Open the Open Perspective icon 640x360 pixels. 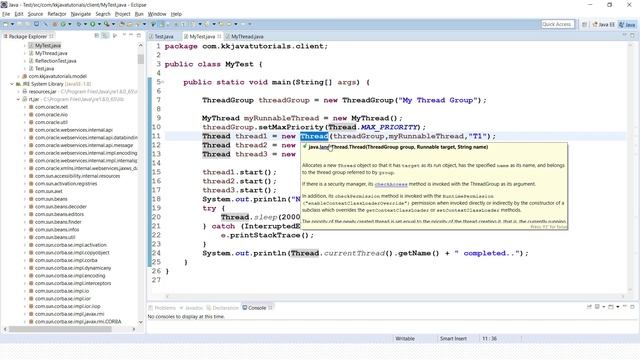[584, 24]
